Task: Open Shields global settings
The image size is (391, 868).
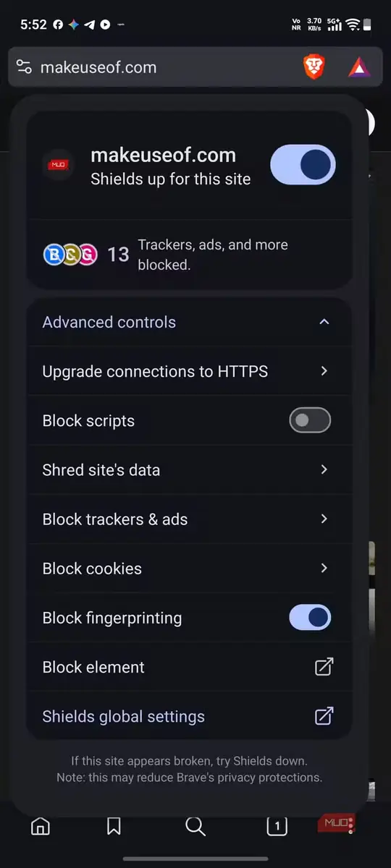Action: click(190, 716)
